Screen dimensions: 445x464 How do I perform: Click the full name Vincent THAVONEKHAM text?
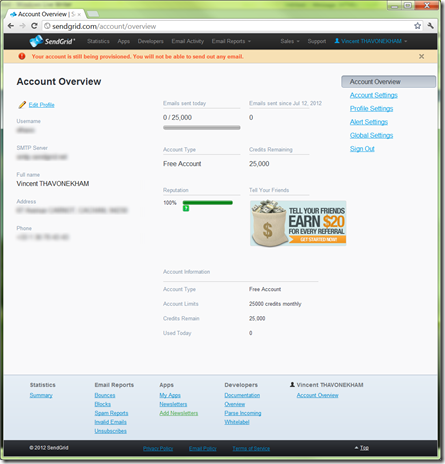coord(53,184)
